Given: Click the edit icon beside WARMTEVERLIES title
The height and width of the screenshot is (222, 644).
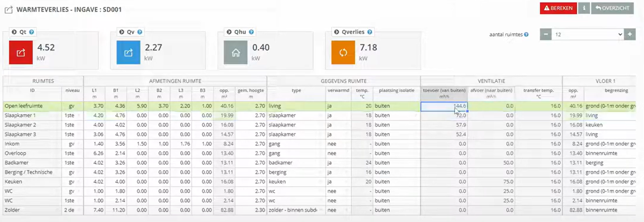Looking at the screenshot, I should [8, 9].
